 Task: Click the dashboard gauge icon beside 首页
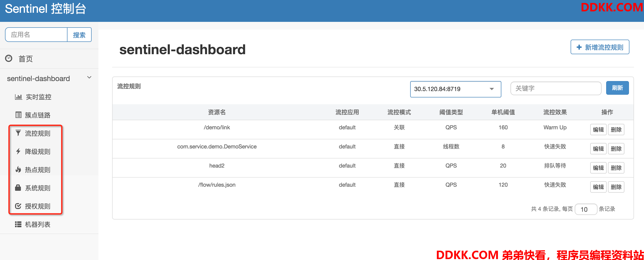coord(9,59)
